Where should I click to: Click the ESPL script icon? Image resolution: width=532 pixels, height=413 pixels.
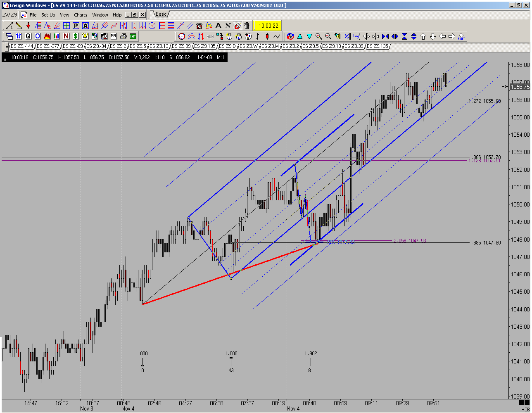click(x=114, y=36)
